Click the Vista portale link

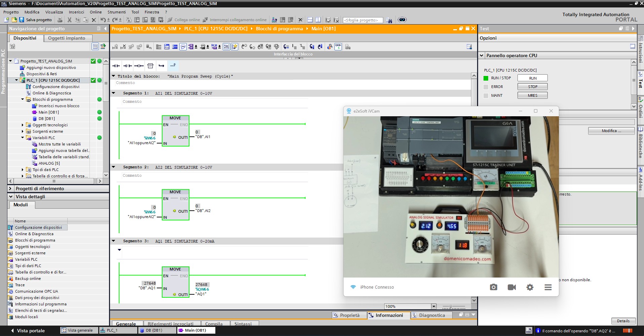point(30,331)
